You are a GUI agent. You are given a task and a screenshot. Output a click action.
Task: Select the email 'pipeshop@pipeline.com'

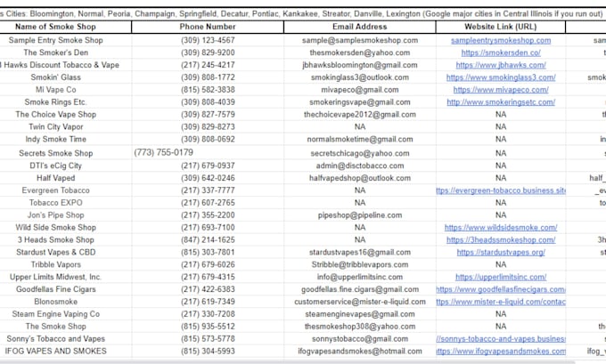pyautogui.click(x=359, y=215)
